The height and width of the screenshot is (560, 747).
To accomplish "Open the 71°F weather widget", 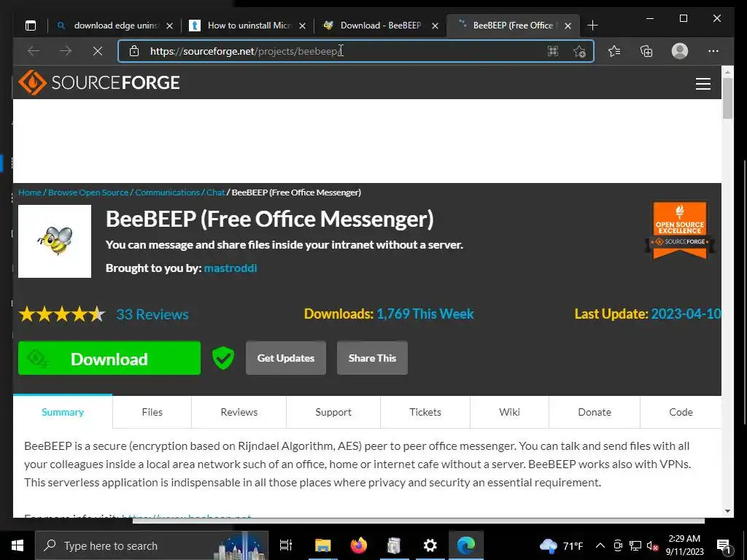I will (x=561, y=545).
